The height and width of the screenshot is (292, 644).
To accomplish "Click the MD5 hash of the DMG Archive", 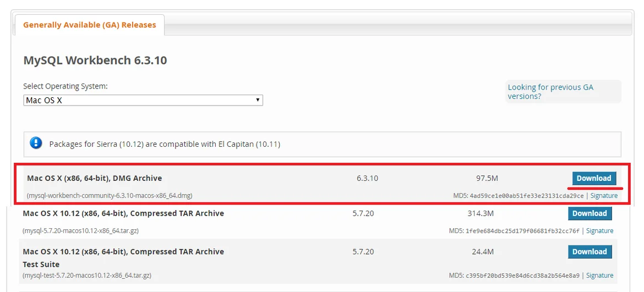I will click(526, 196).
